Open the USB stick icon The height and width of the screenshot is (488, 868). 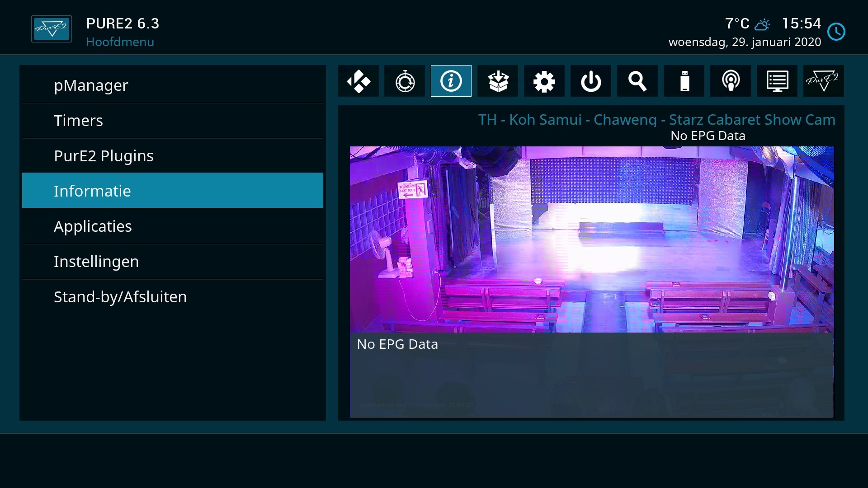point(684,81)
